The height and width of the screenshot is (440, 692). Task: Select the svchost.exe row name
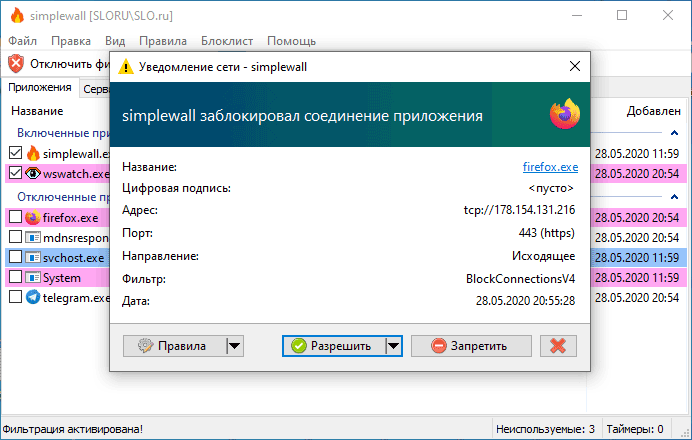point(73,258)
